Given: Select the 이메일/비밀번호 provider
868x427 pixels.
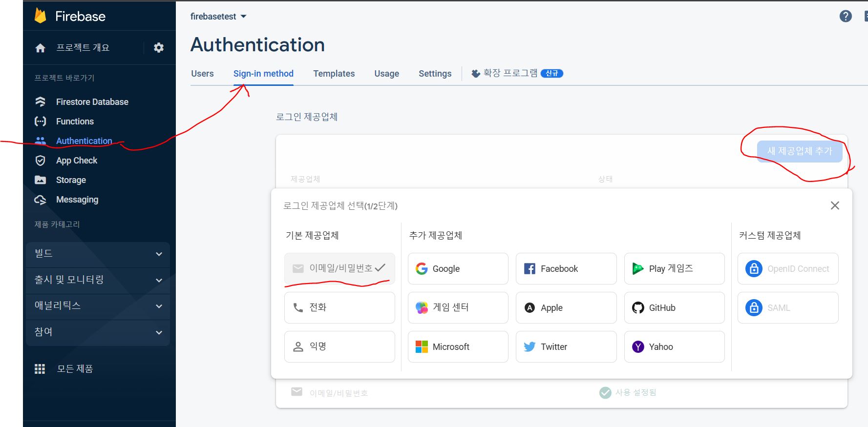Looking at the screenshot, I should 339,268.
